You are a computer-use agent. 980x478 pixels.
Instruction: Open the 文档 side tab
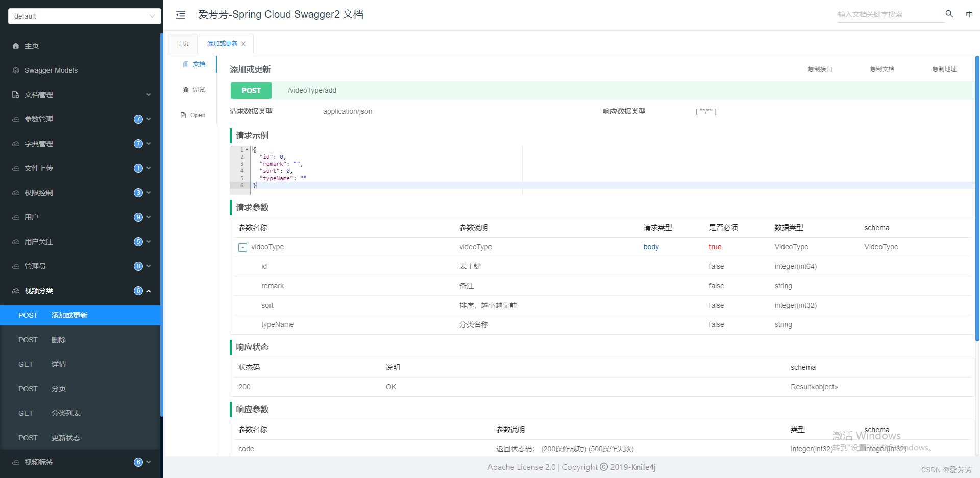point(194,64)
